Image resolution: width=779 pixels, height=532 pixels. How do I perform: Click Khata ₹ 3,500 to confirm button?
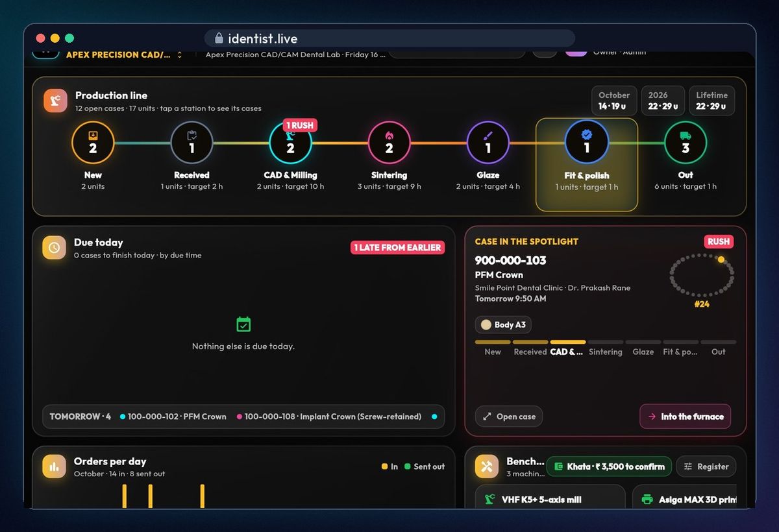point(609,466)
